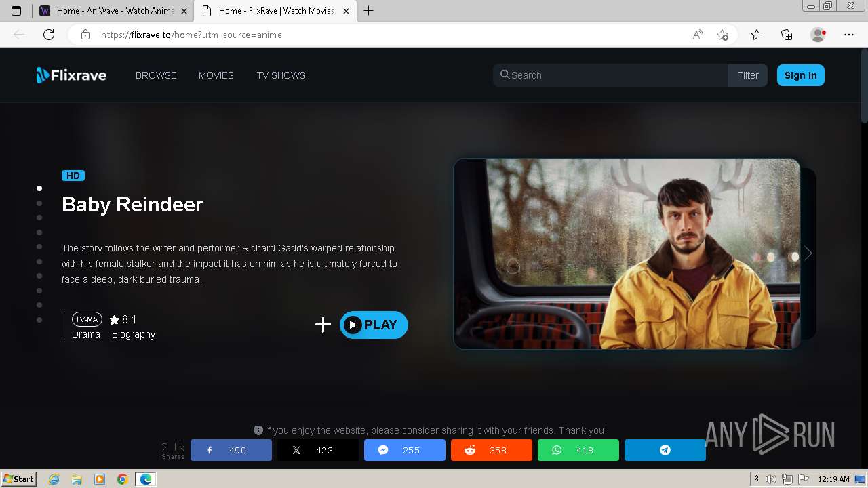
Task: Select fourth slide indicator dot
Action: pyautogui.click(x=39, y=232)
